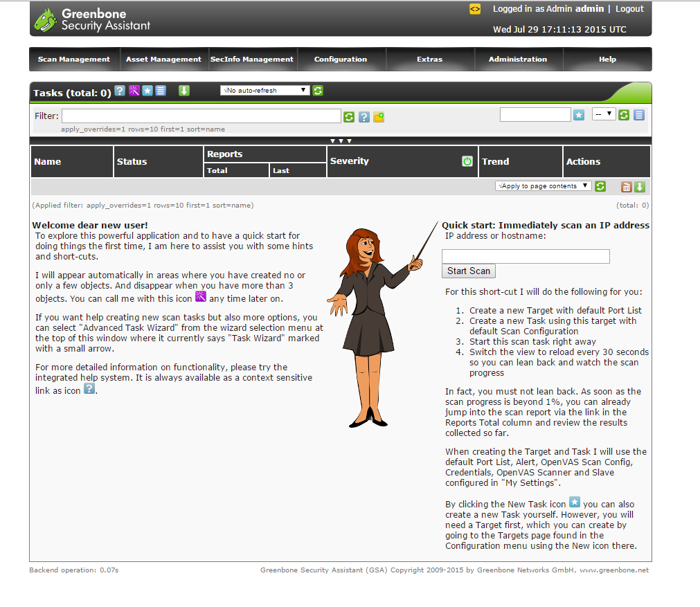
Task: Open the saved filter selection dropdown
Action: click(604, 114)
